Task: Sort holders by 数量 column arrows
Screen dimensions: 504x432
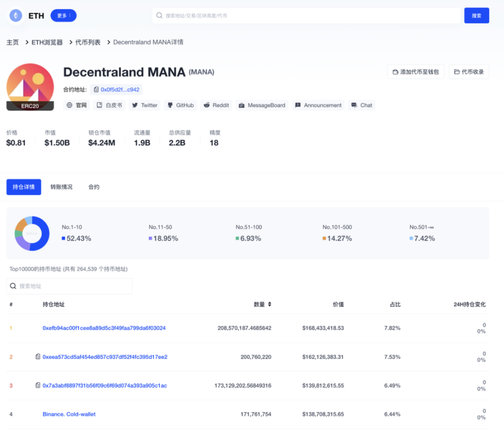Action: [x=270, y=305]
